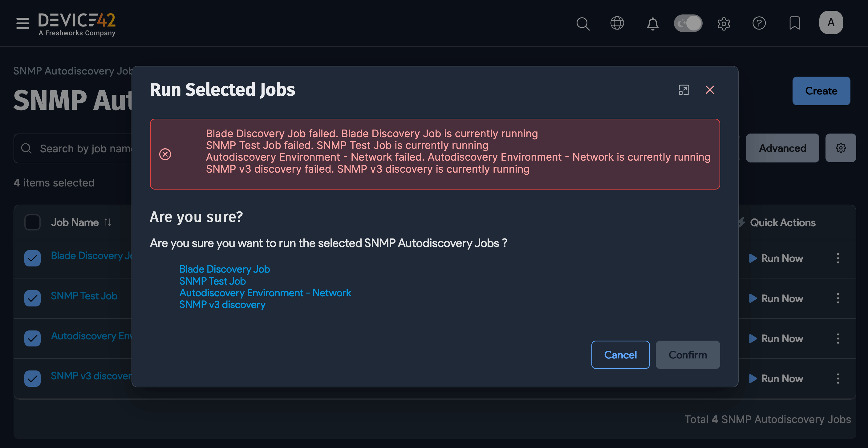This screenshot has height=448, width=868.
Task: Expand the Run Selected Jobs dialog
Action: (683, 90)
